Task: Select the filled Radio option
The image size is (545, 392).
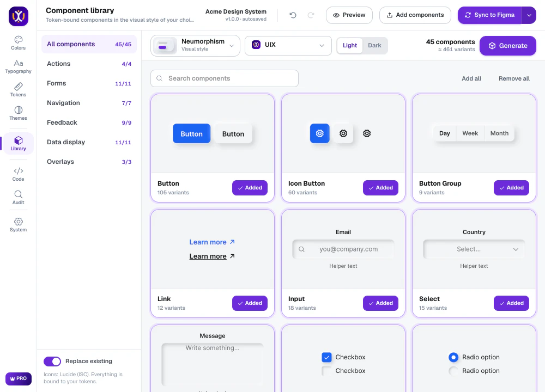Action: pyautogui.click(x=453, y=357)
